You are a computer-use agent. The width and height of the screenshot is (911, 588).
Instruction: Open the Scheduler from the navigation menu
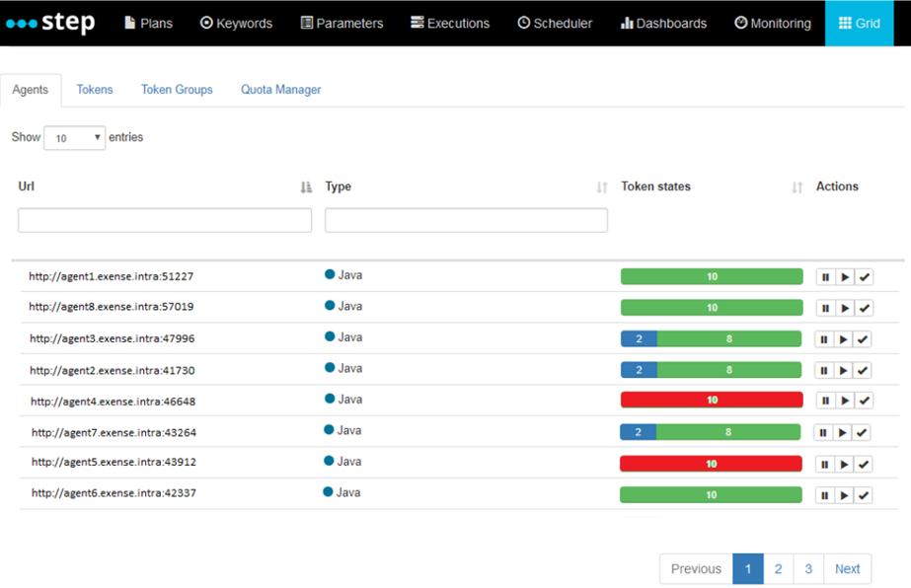point(554,22)
